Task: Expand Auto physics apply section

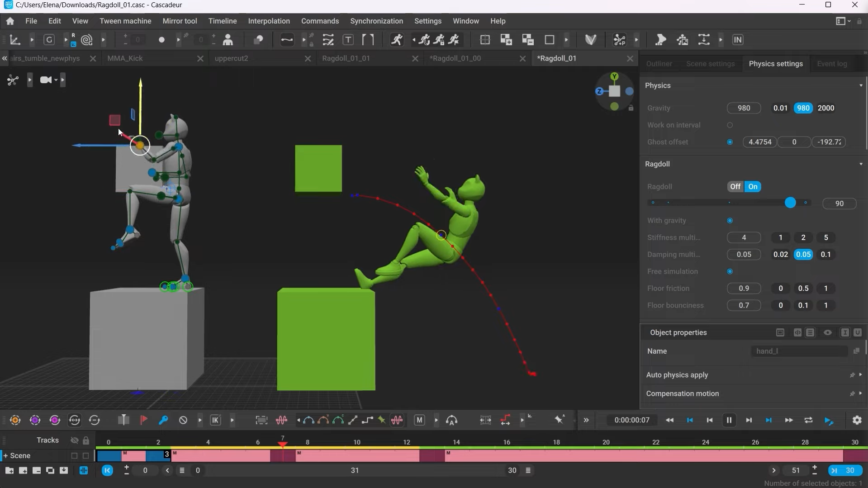Action: (x=860, y=375)
